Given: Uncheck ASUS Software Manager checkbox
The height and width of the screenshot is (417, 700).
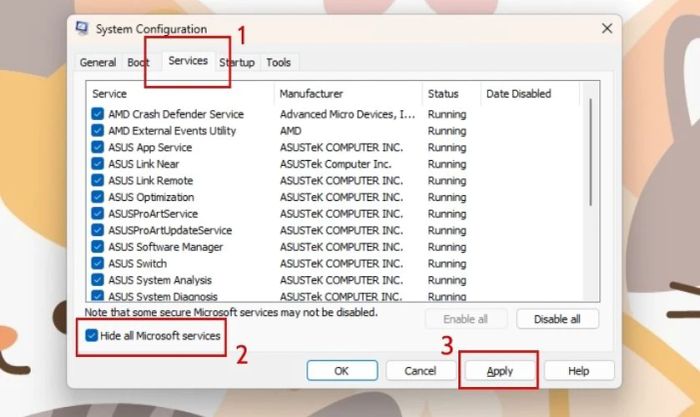Looking at the screenshot, I should click(97, 246).
